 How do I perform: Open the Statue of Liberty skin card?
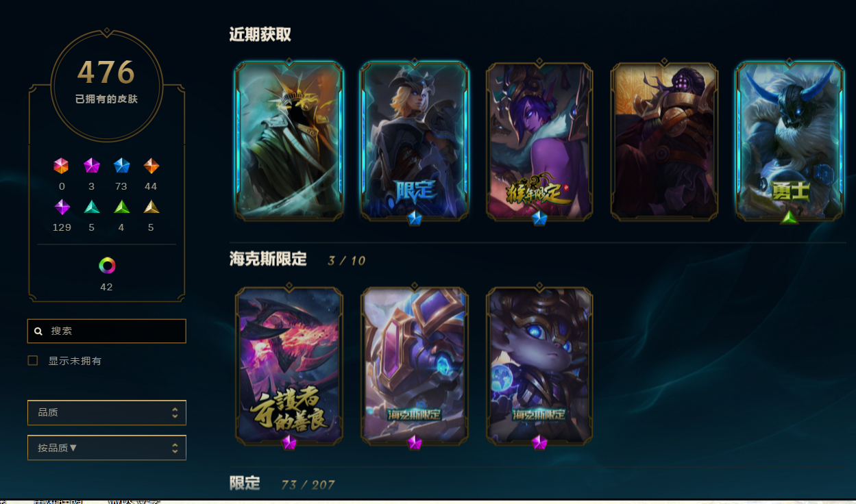289,141
